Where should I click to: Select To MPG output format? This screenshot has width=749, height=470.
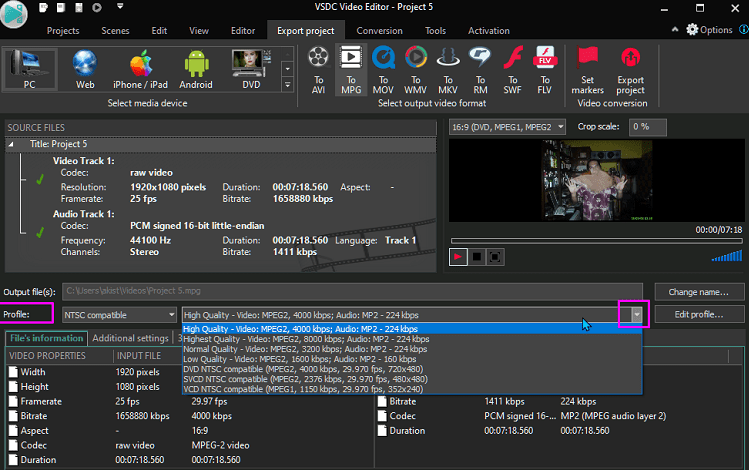pos(351,70)
